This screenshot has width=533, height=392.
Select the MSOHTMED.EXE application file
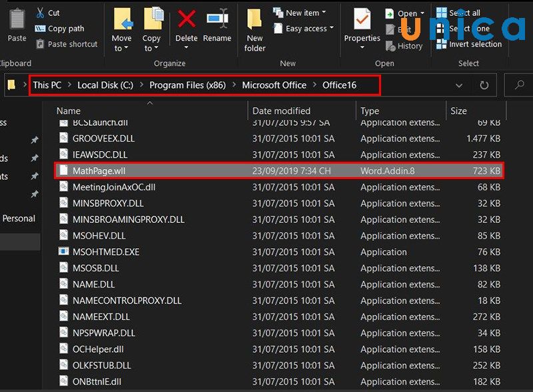point(105,252)
